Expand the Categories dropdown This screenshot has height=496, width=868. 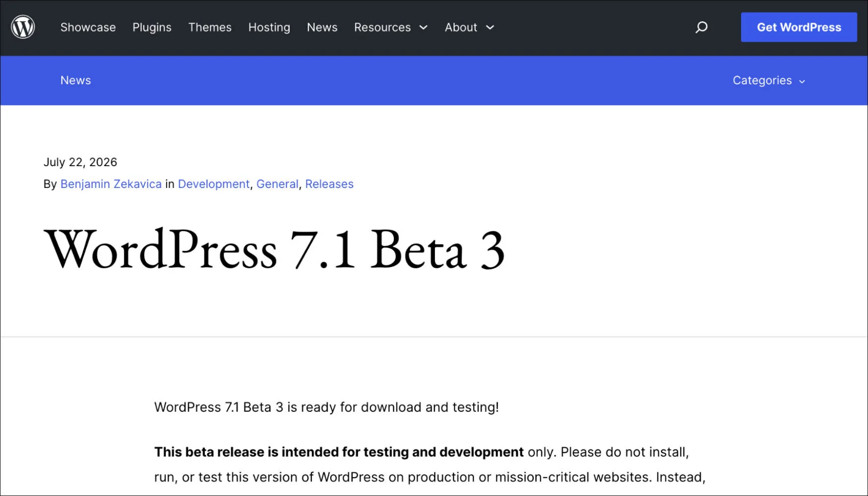pos(769,80)
